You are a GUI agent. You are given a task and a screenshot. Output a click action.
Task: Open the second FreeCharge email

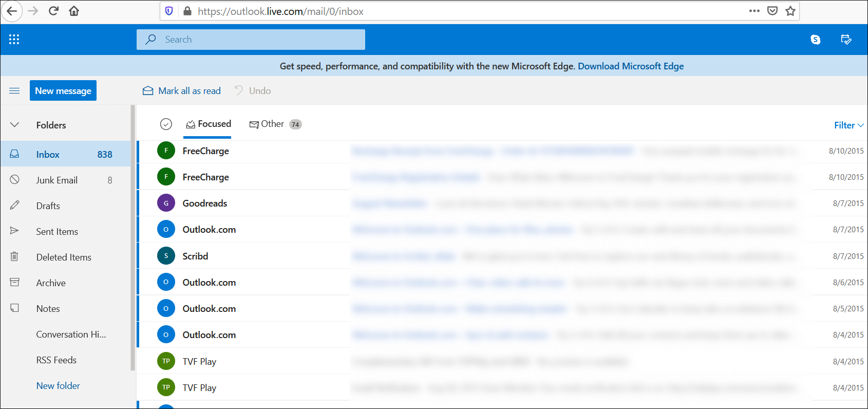click(503, 177)
